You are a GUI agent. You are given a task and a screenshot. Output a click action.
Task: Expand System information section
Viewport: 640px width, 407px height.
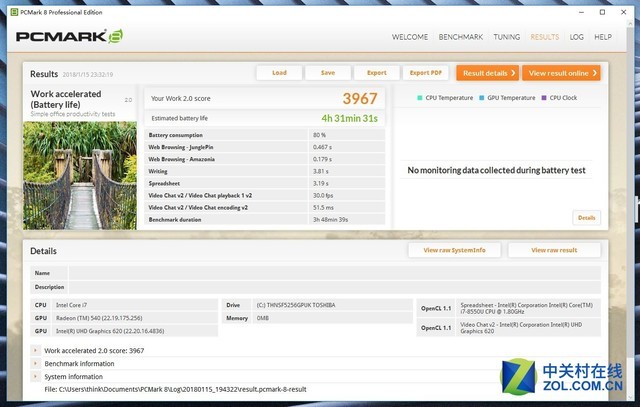click(36, 376)
